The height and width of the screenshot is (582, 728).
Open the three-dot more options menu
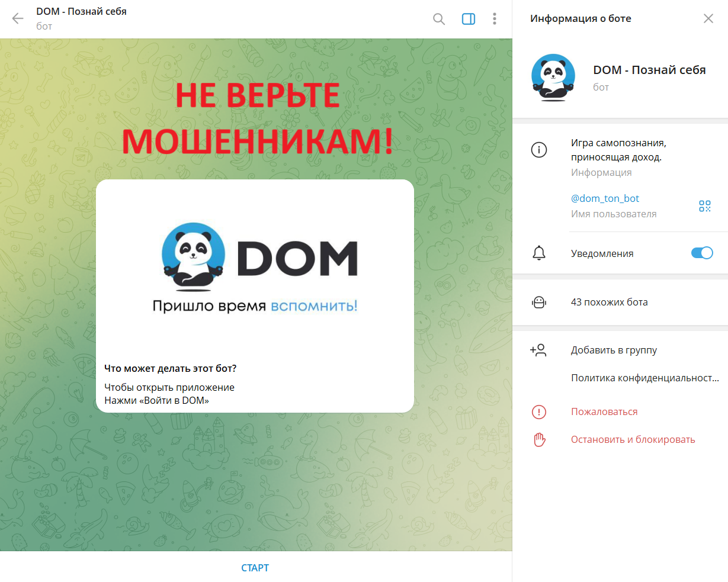pyautogui.click(x=495, y=19)
